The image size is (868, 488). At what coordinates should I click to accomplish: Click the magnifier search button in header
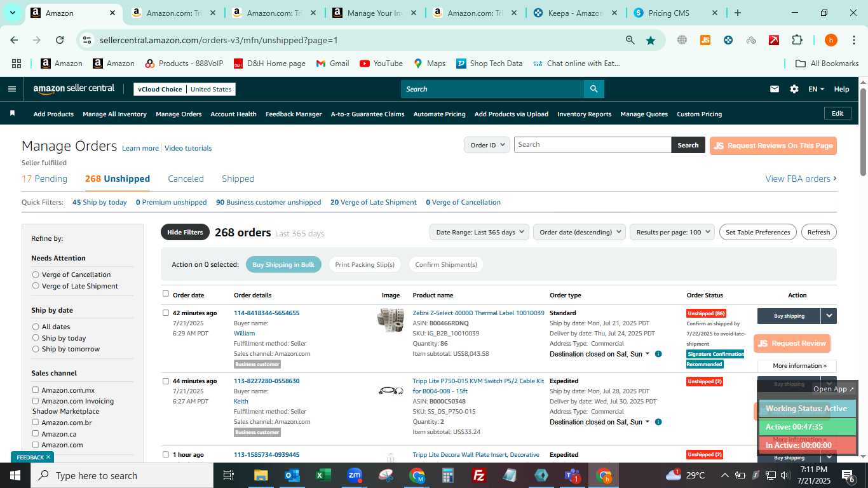593,89
